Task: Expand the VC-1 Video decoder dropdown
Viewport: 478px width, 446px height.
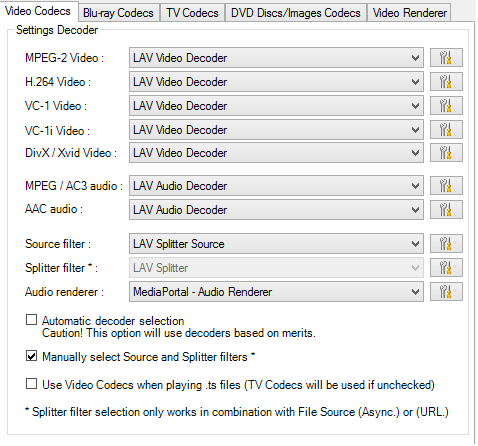Action: point(276,106)
